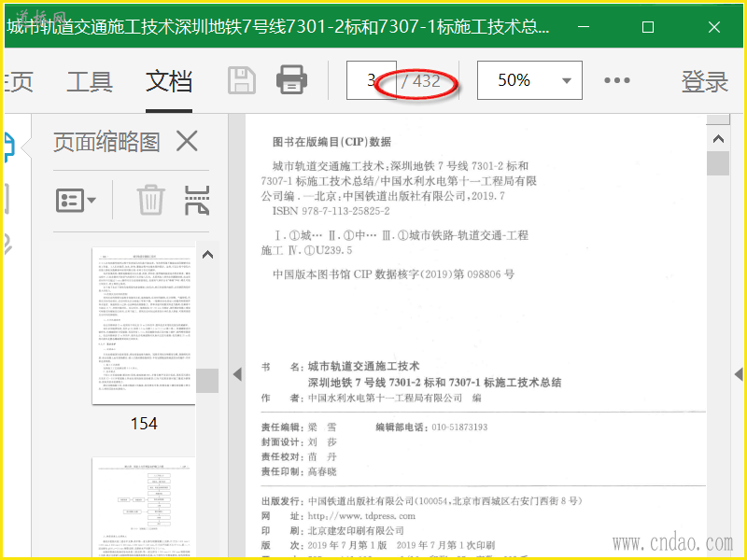Screen dimensions: 747x560
Task: Click the thumbnail panel scrollbar handle
Action: 207,380
